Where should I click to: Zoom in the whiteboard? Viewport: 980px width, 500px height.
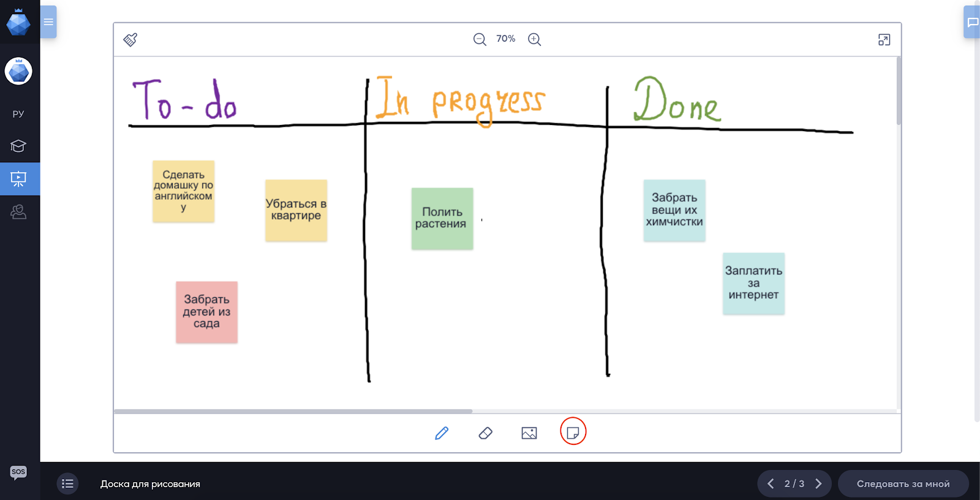tap(534, 39)
